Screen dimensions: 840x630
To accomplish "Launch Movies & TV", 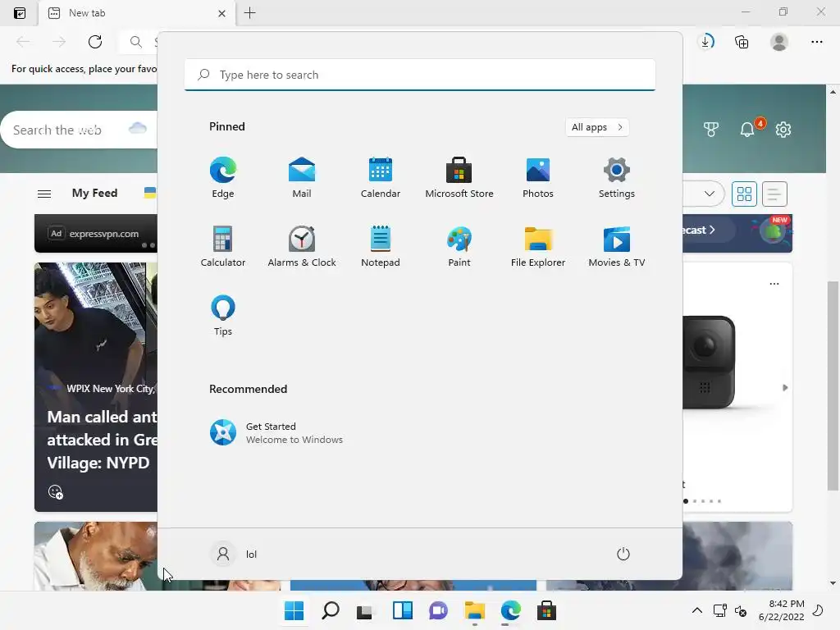I will point(617,246).
